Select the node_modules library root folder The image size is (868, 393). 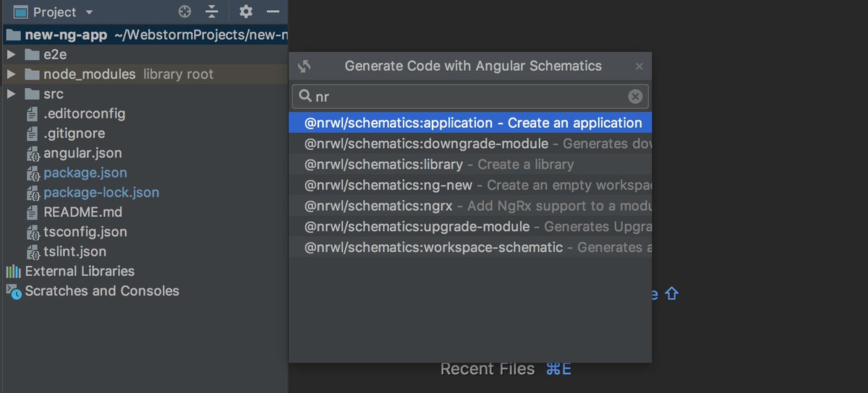pyautogui.click(x=144, y=74)
